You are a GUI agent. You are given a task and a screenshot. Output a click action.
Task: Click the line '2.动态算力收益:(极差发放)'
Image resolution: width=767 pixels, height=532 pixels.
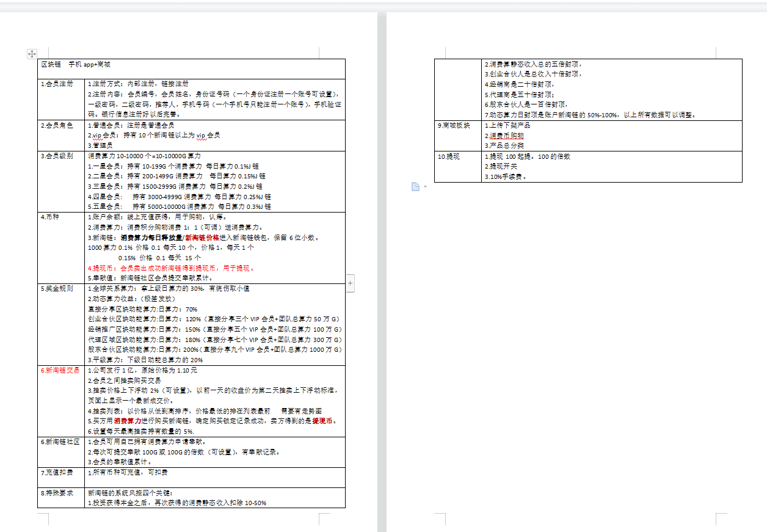pyautogui.click(x=132, y=299)
